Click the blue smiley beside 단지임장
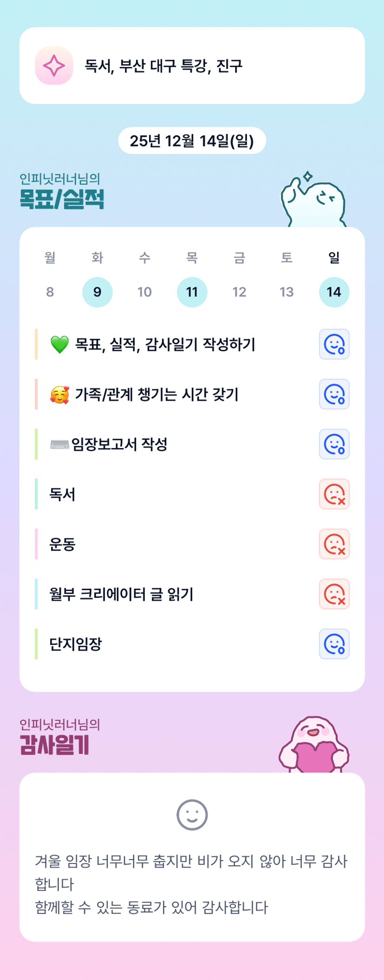The width and height of the screenshot is (384, 980). pos(334,644)
